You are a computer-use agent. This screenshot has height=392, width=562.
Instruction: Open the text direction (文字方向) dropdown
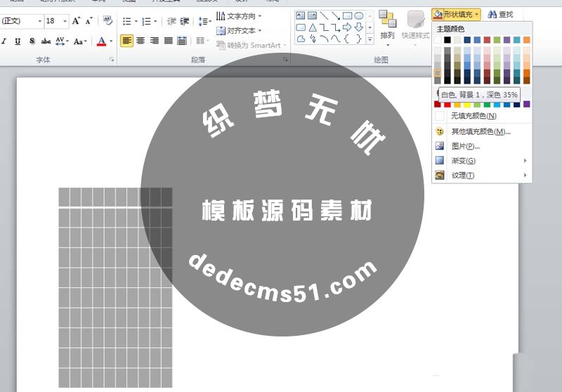click(x=239, y=16)
